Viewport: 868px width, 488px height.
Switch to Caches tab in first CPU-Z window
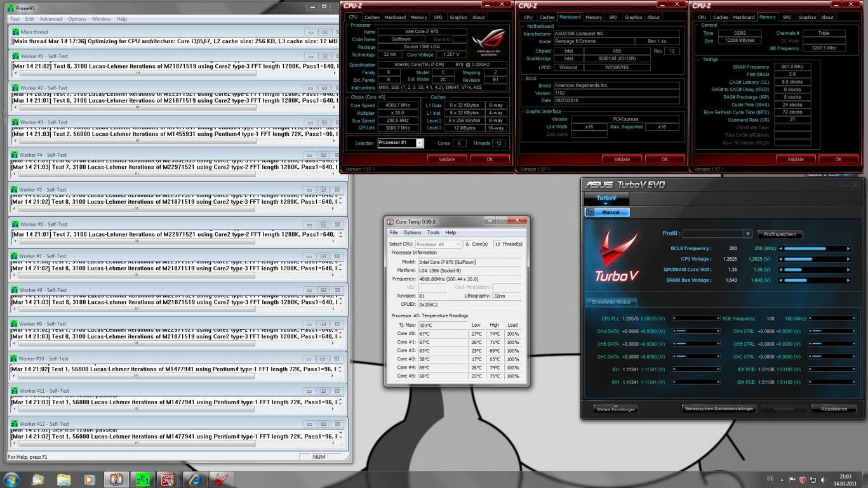click(372, 17)
